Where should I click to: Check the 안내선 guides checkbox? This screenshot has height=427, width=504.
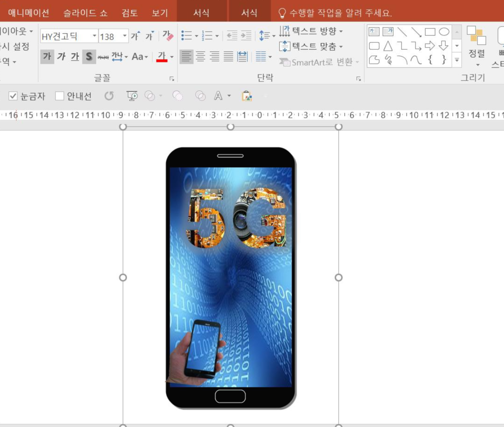tap(60, 96)
